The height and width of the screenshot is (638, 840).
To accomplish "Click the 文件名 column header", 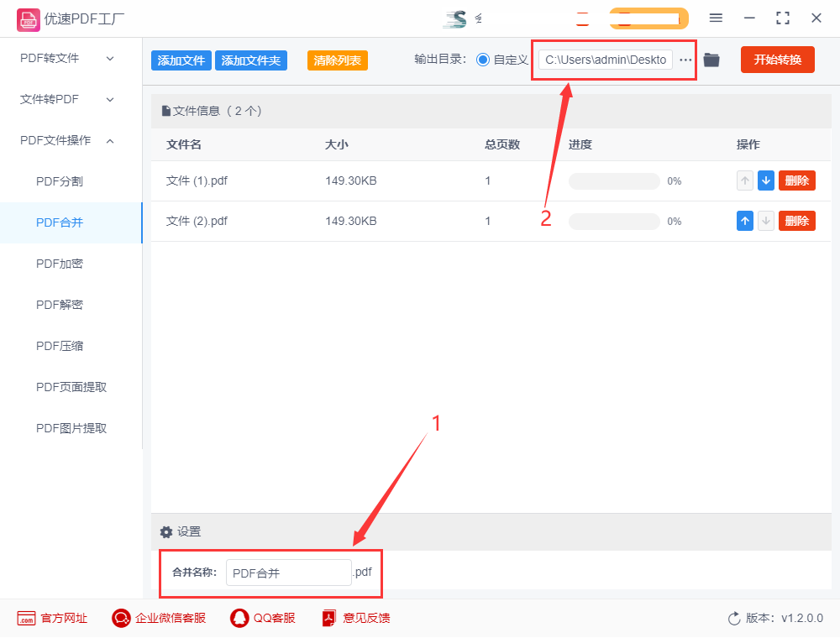I will click(184, 144).
